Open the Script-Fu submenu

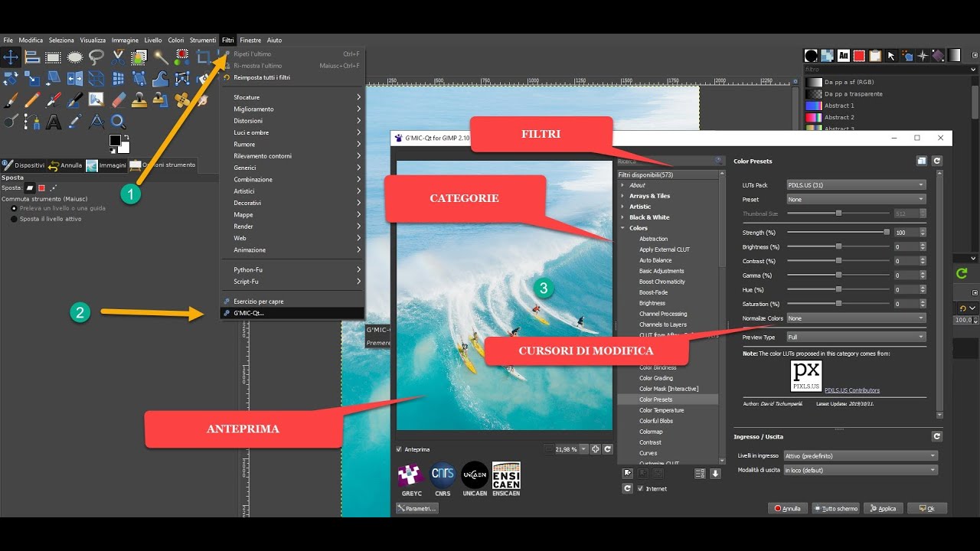(x=292, y=282)
